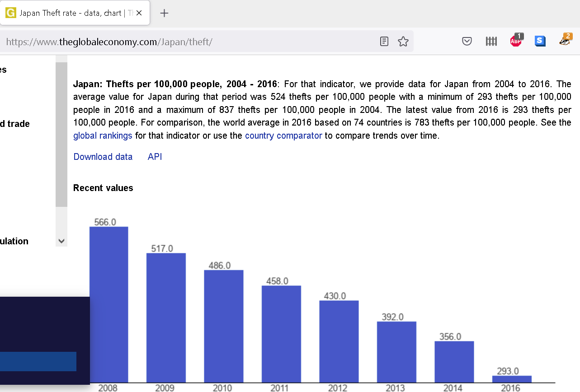Open the extension icon with orange 2 badge
The image size is (580, 392).
[x=566, y=40]
